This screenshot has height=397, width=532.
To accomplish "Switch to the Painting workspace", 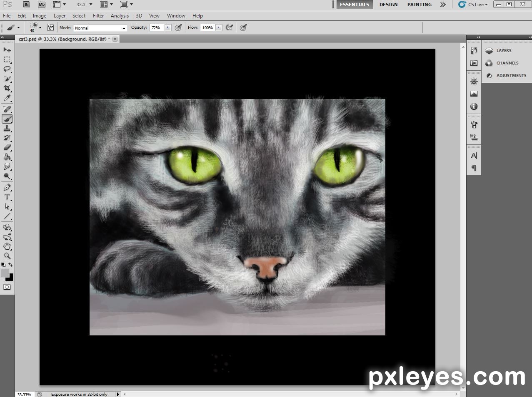I will point(420,5).
